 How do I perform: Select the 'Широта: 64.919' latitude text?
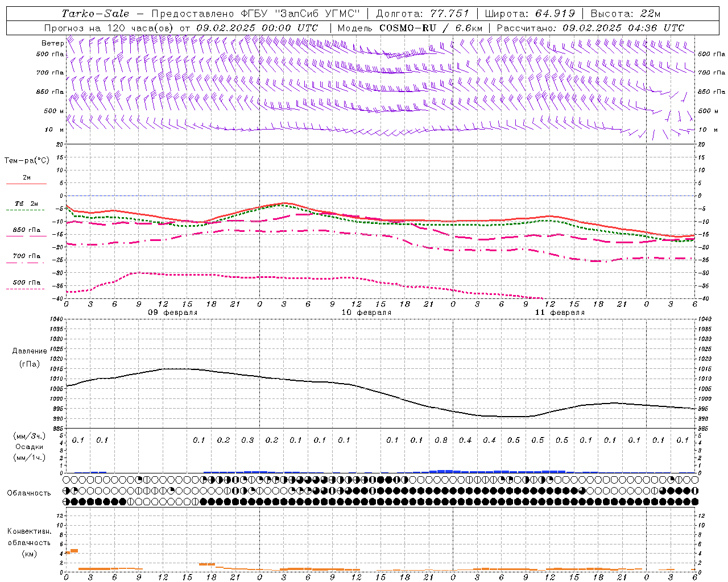click(x=530, y=14)
